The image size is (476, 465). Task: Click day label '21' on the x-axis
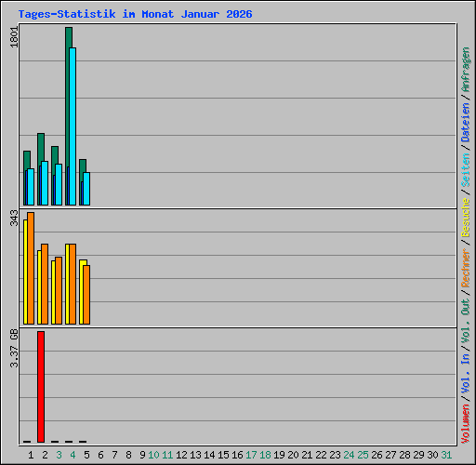[x=307, y=455]
